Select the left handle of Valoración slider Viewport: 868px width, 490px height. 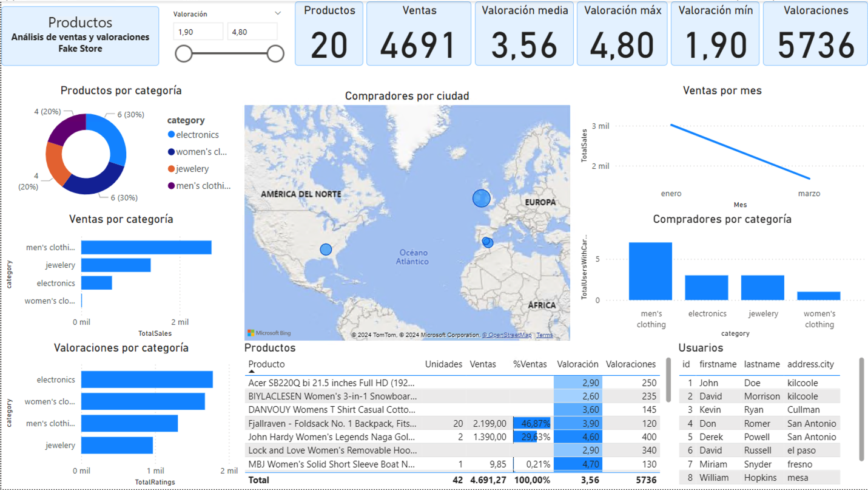[184, 54]
